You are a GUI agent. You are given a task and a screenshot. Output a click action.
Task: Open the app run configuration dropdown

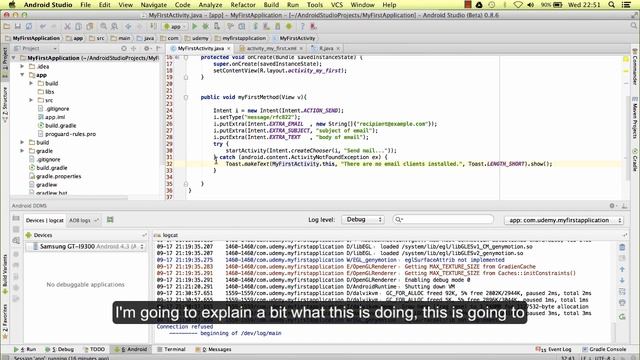(175, 27)
